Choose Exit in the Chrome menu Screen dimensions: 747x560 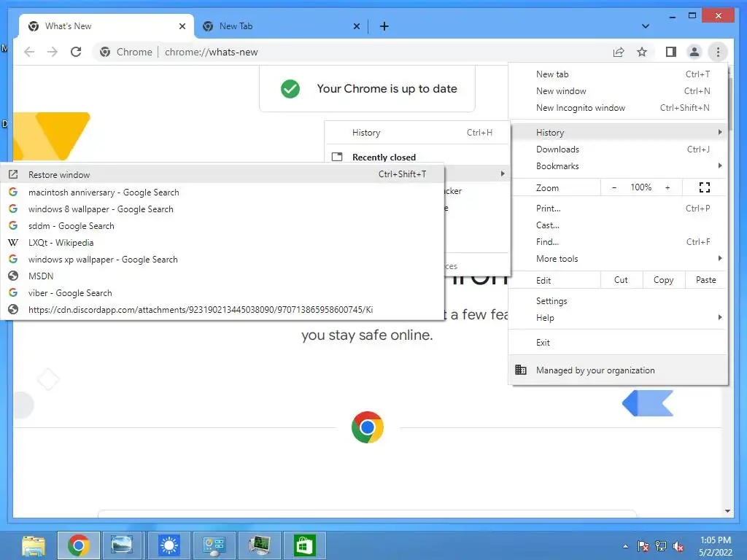click(618, 343)
